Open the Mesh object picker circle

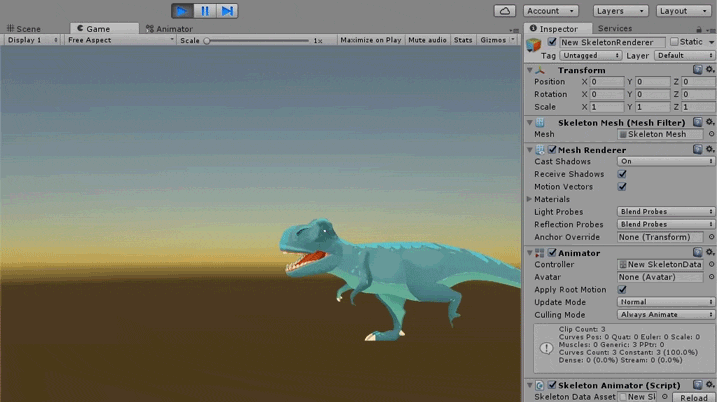click(711, 134)
